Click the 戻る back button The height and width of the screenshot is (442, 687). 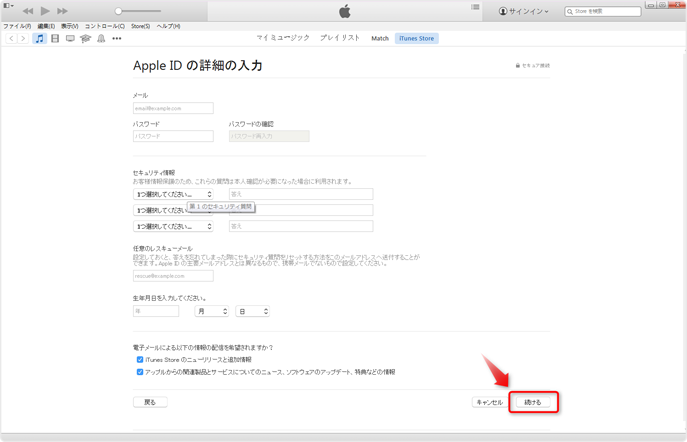pyautogui.click(x=150, y=402)
